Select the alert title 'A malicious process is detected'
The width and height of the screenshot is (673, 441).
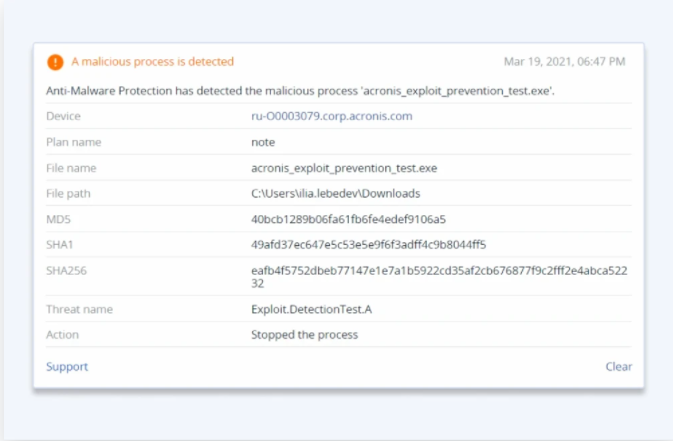click(152, 61)
